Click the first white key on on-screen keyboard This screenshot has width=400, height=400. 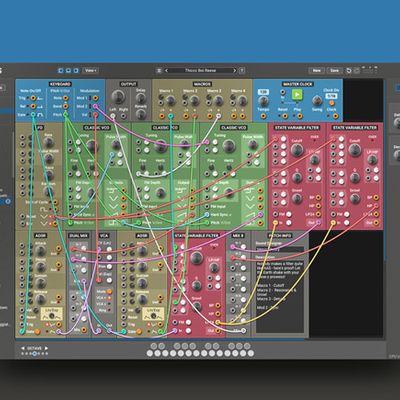click(150, 353)
